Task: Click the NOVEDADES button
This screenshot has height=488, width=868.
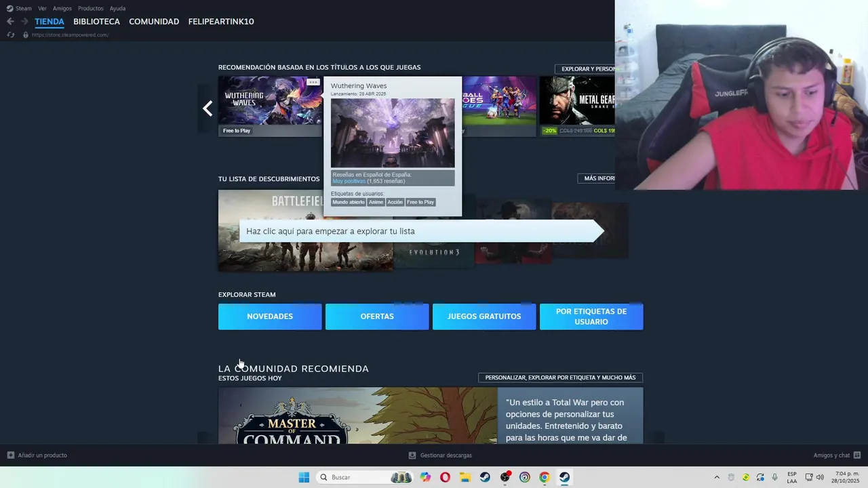Action: 270,317
